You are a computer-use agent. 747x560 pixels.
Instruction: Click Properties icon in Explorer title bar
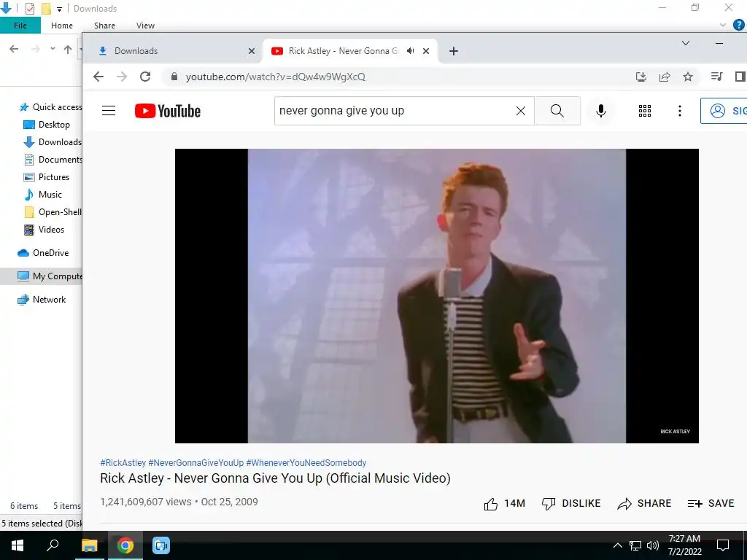[29, 9]
